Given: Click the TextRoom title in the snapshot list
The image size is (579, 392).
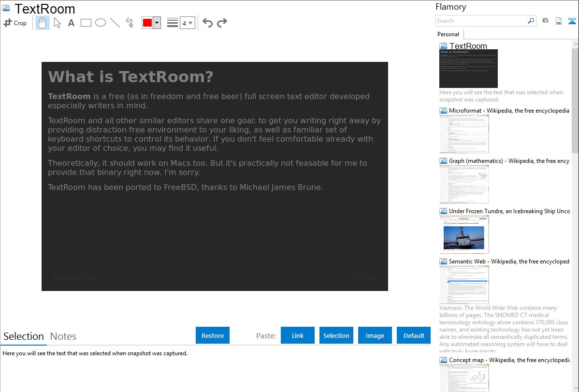Looking at the screenshot, I should pyautogui.click(x=468, y=46).
